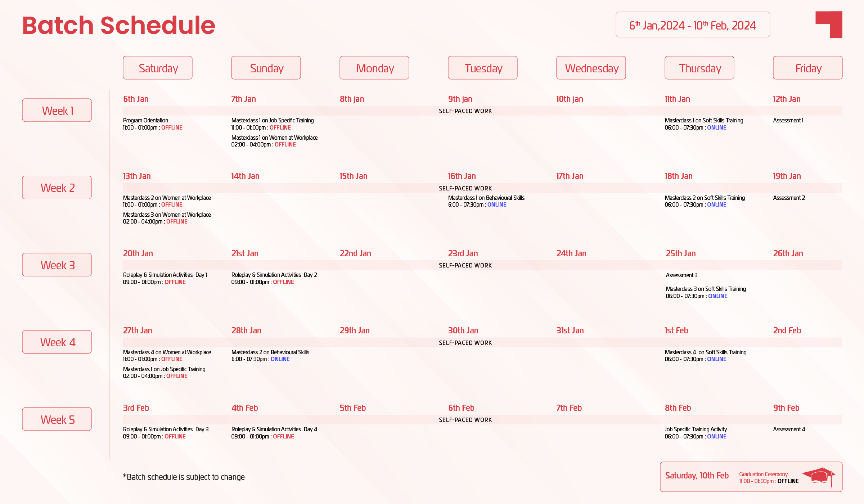The height and width of the screenshot is (504, 864).
Task: Open Masterclass 1 on Behavioural Skills entry
Action: [x=486, y=201]
